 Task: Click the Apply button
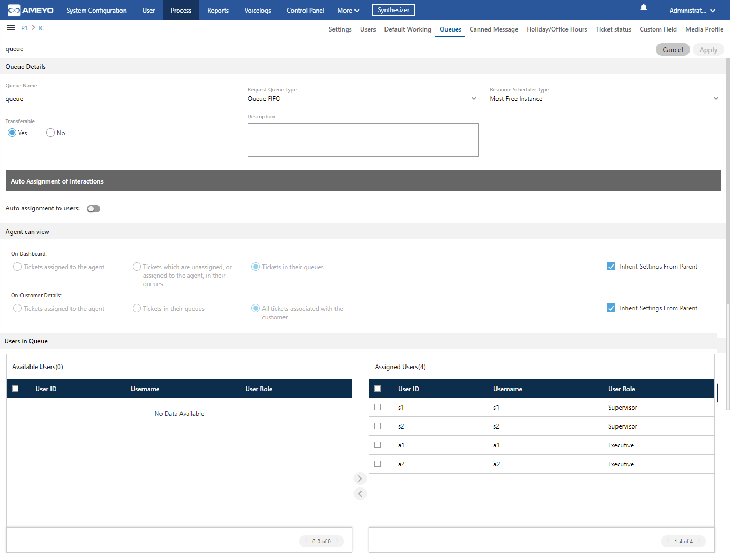(x=708, y=49)
